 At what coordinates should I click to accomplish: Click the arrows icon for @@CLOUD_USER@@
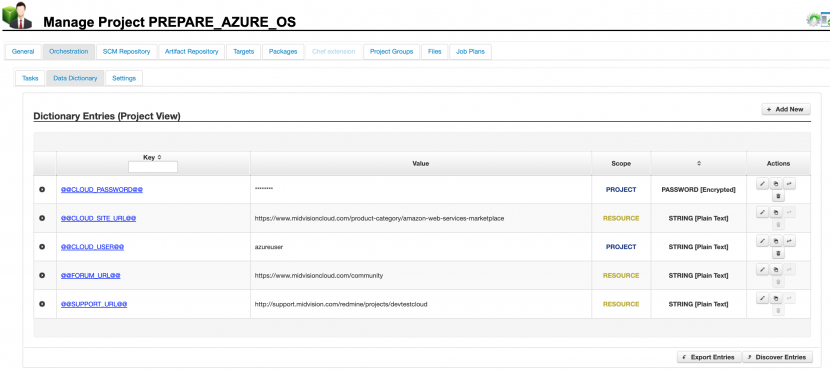(x=789, y=241)
